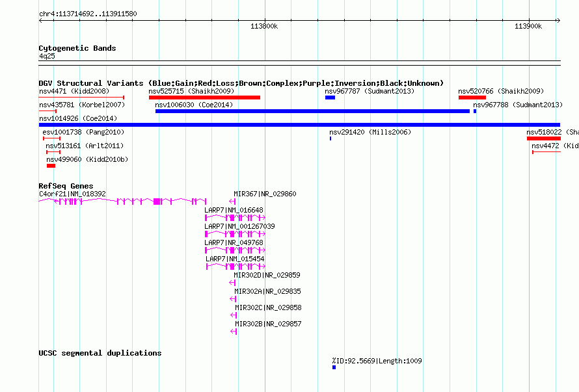Click the label nsv520766 (Shaikh2009)

(501, 91)
